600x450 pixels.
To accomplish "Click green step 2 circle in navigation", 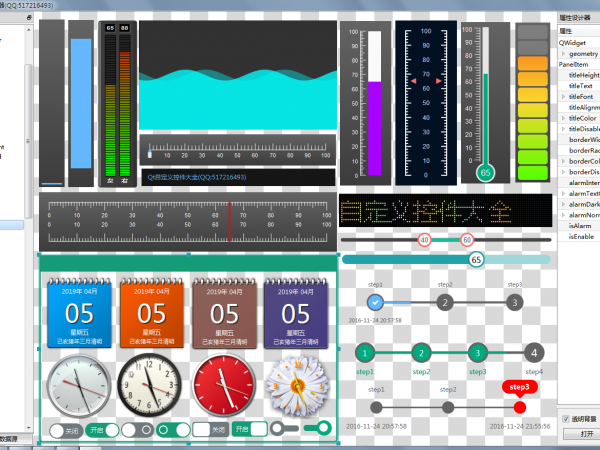I will pos(421,353).
